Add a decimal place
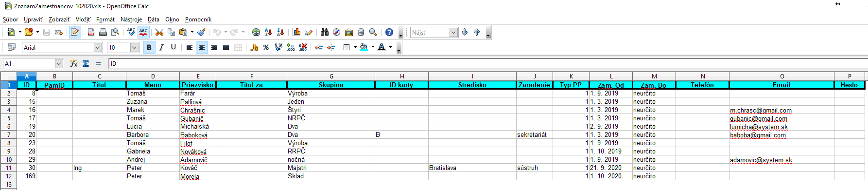This screenshot has height=190, width=868. [291, 47]
